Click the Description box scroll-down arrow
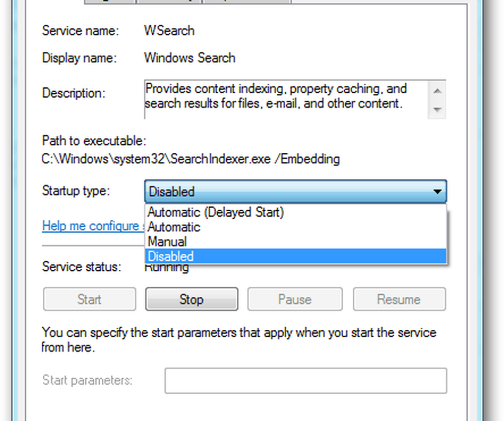The image size is (504, 421). point(437,109)
